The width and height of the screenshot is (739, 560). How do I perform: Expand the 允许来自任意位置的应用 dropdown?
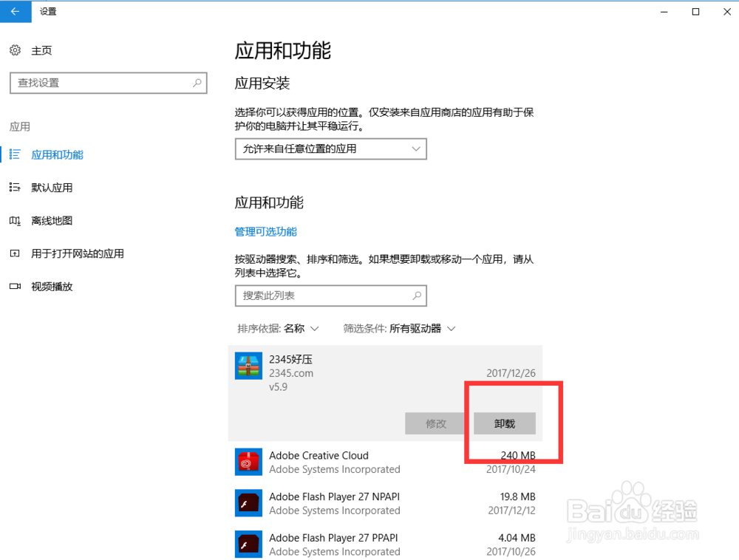331,148
